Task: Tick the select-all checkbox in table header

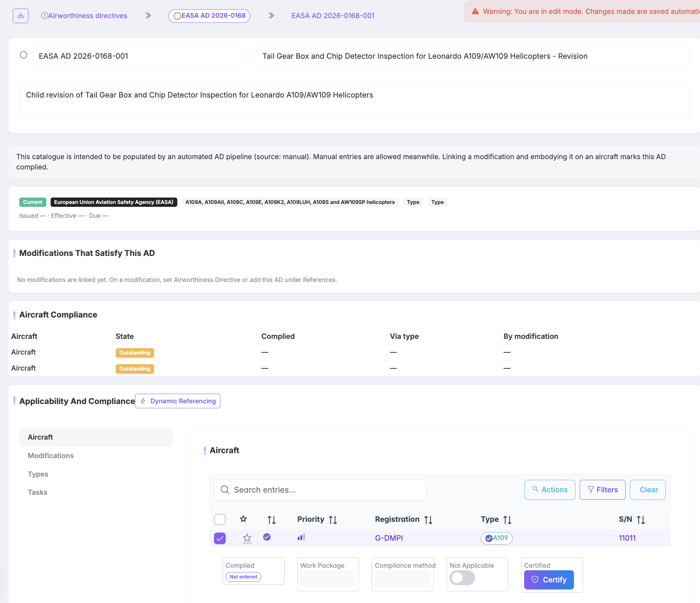Action: click(x=220, y=519)
